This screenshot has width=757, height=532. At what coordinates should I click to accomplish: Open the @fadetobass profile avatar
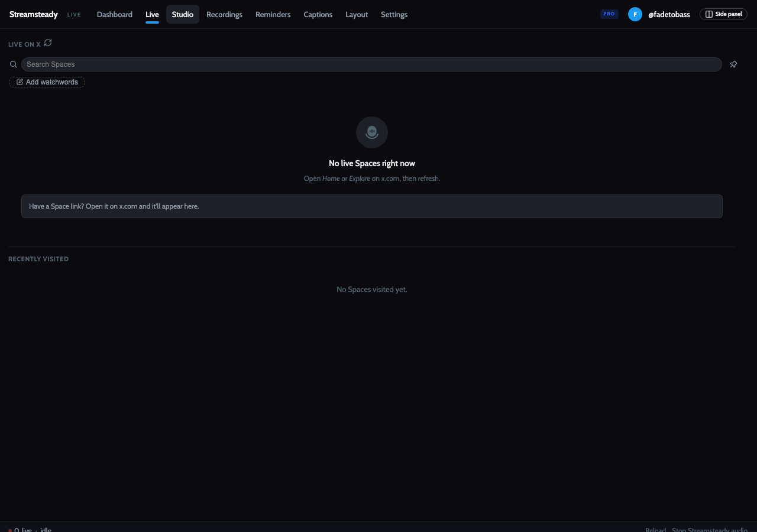pyautogui.click(x=635, y=14)
